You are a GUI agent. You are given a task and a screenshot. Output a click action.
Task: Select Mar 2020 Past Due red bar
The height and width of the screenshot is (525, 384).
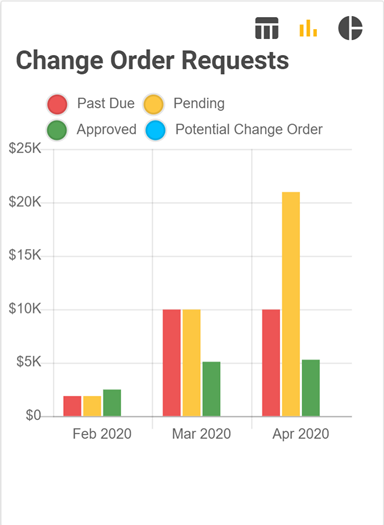[x=171, y=363]
